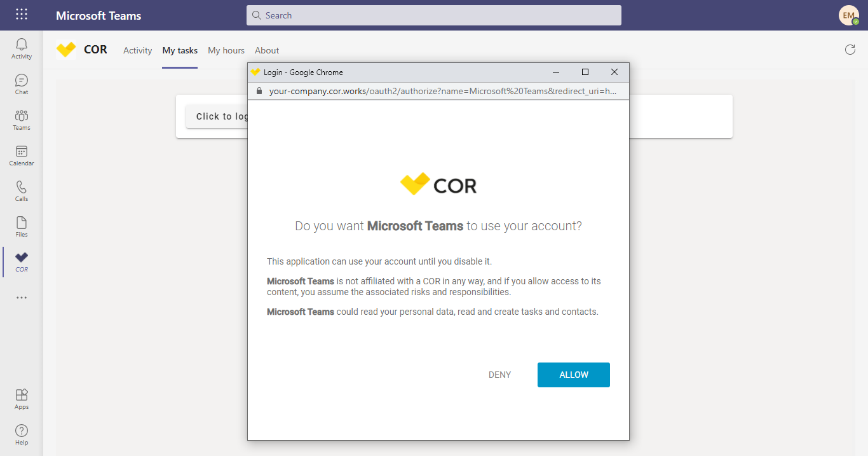Screen dimensions: 868x456
Task: Click the 'could read your personal data' line
Action: (433, 312)
